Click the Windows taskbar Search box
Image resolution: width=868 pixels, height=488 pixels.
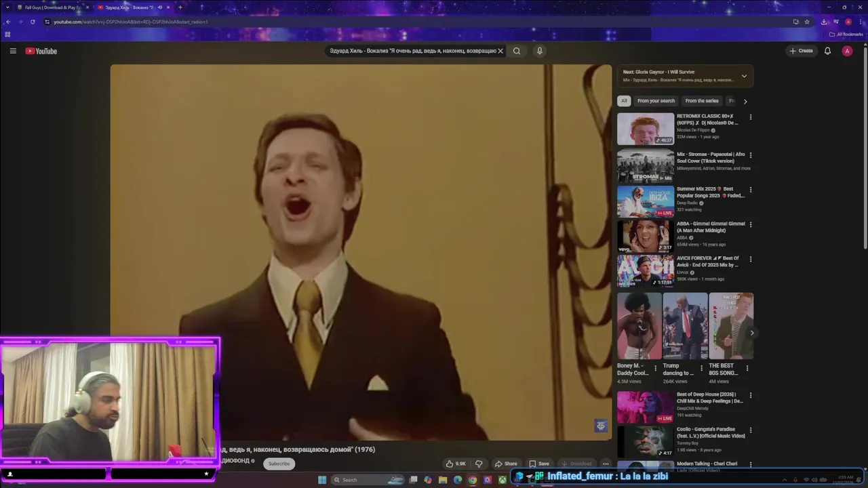pos(368,480)
